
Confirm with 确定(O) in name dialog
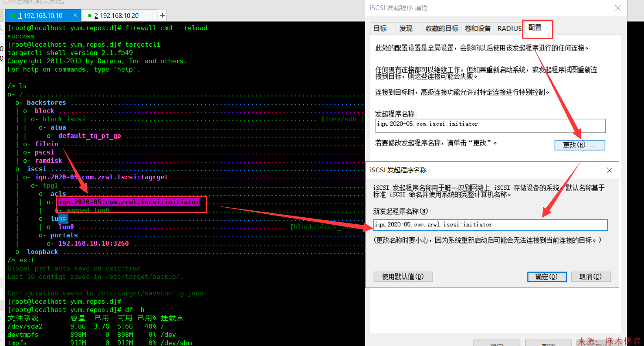[x=546, y=277]
